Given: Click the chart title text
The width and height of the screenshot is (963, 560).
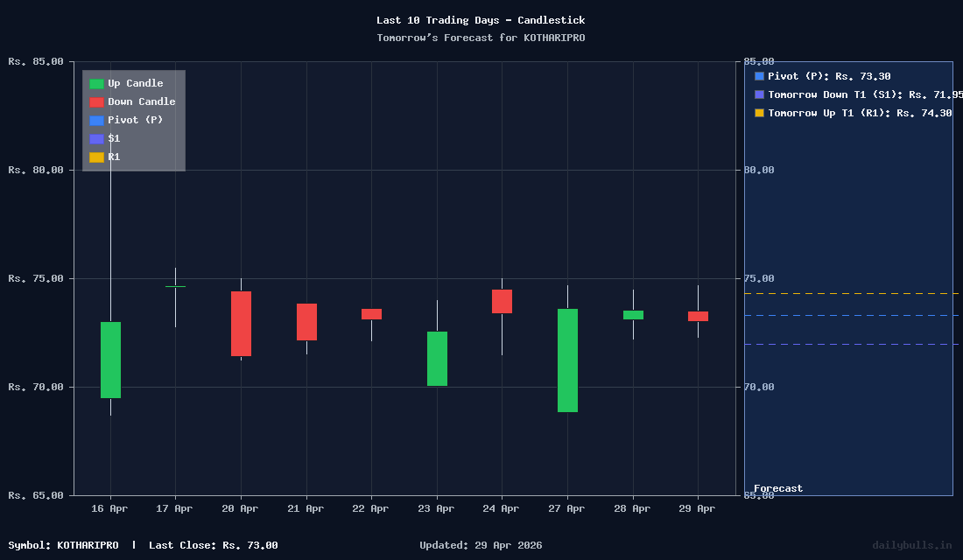Looking at the screenshot, I should coord(481,20).
